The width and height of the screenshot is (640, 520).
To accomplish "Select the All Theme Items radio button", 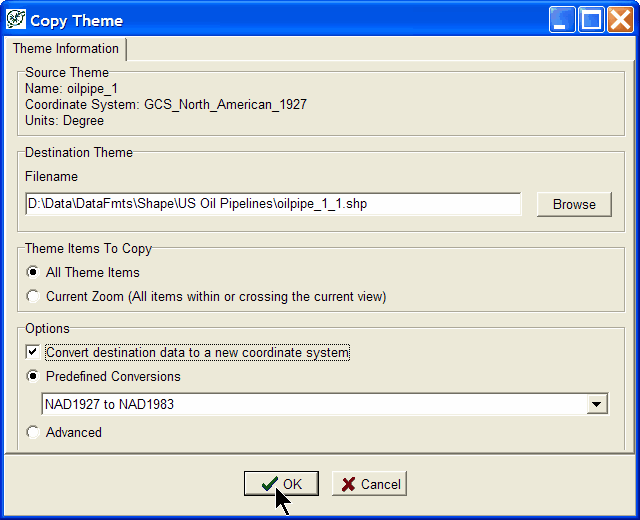I will 34,272.
